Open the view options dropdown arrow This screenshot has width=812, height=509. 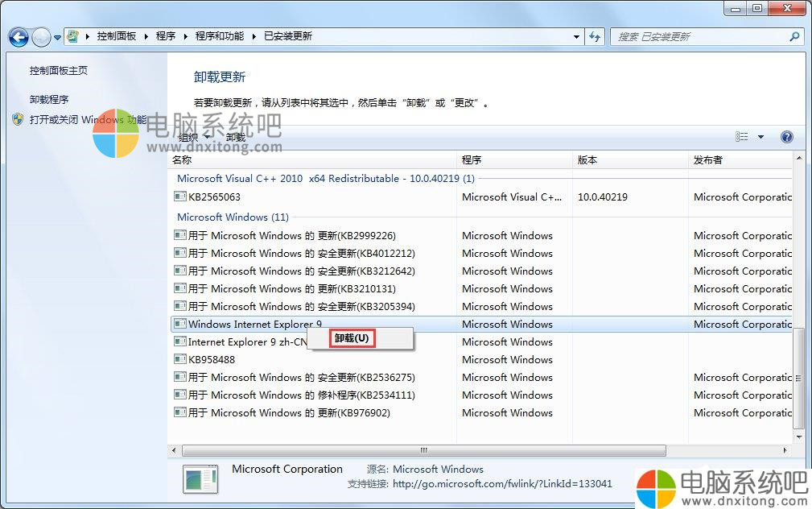[760, 137]
